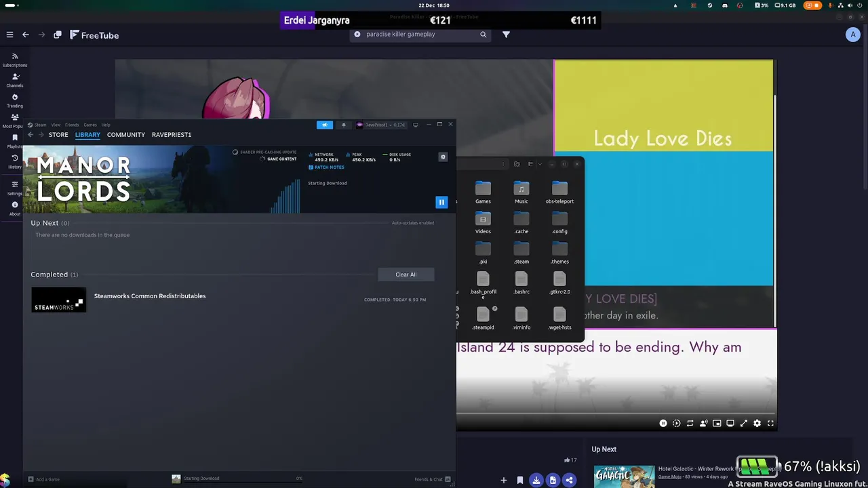Image resolution: width=868 pixels, height=488 pixels.
Task: Select the .wget-hsts file
Action: (559, 318)
